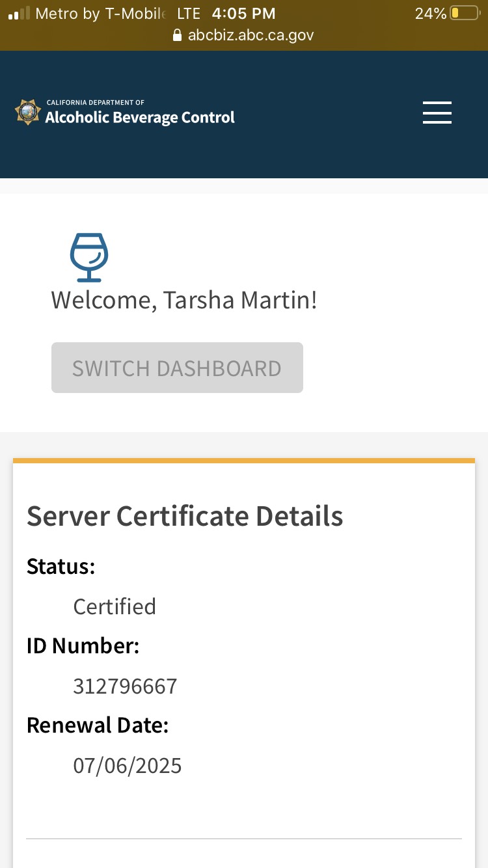Tap the LTE network indicator
488x868 pixels.
[x=189, y=14]
